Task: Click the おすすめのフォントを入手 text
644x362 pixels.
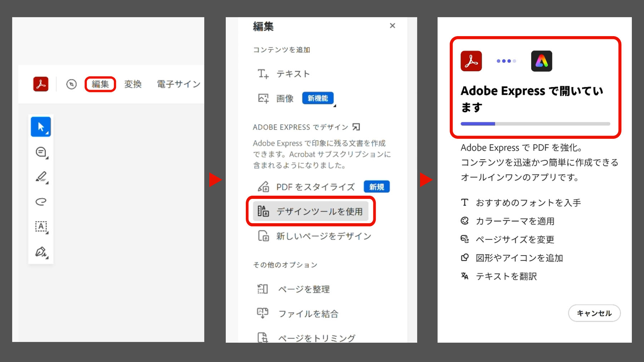Action: click(x=528, y=203)
